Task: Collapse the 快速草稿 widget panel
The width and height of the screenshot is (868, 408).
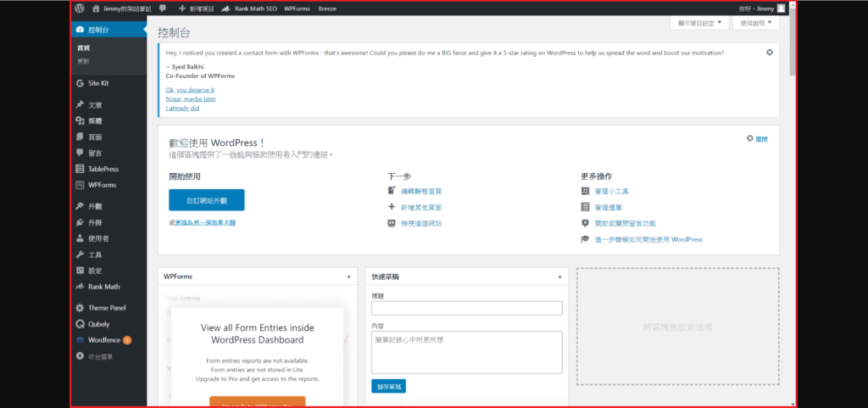Action: point(559,276)
